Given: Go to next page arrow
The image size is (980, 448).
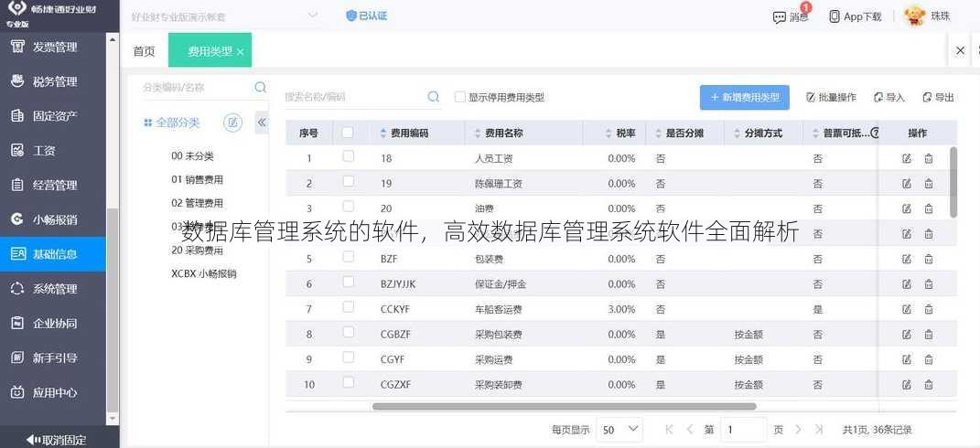Looking at the screenshot, I should 798,429.
